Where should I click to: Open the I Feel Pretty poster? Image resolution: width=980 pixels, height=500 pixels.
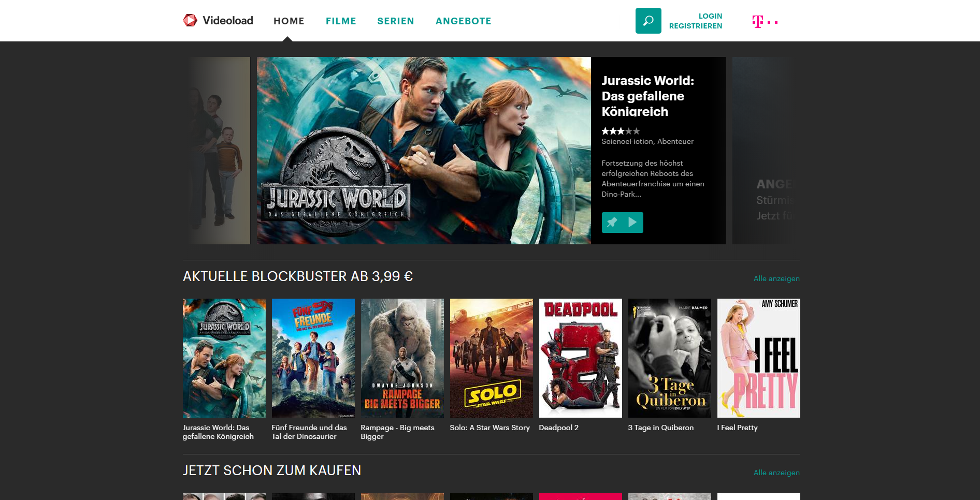coord(759,358)
